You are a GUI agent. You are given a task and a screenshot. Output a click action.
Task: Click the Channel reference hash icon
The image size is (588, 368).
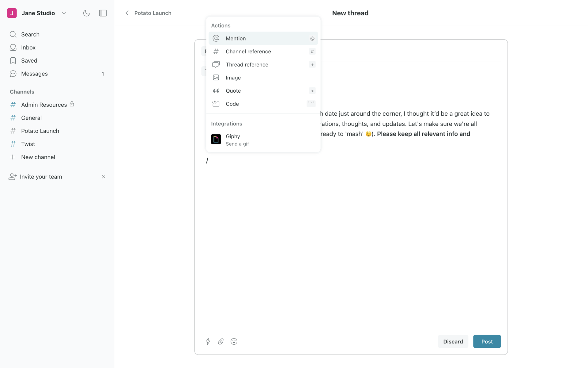click(x=216, y=52)
